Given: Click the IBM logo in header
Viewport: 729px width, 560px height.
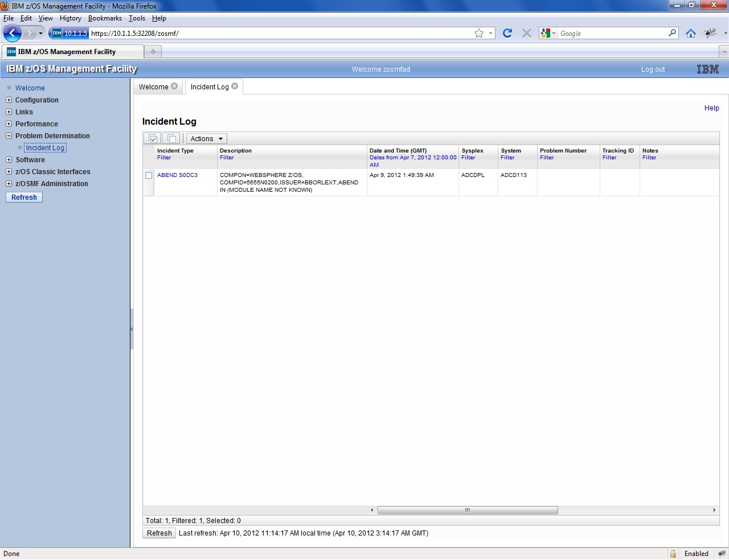Looking at the screenshot, I should tap(707, 69).
